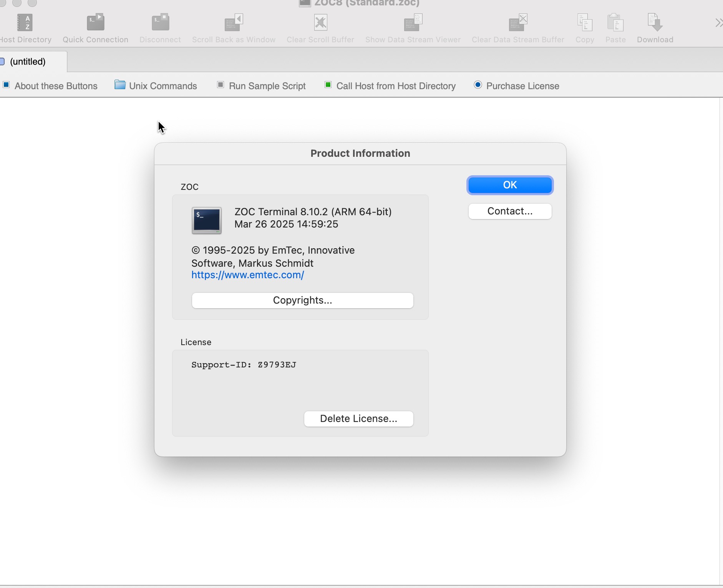Open the Host Directory toolbar icon
Screen dimensions: 723x588
click(25, 23)
